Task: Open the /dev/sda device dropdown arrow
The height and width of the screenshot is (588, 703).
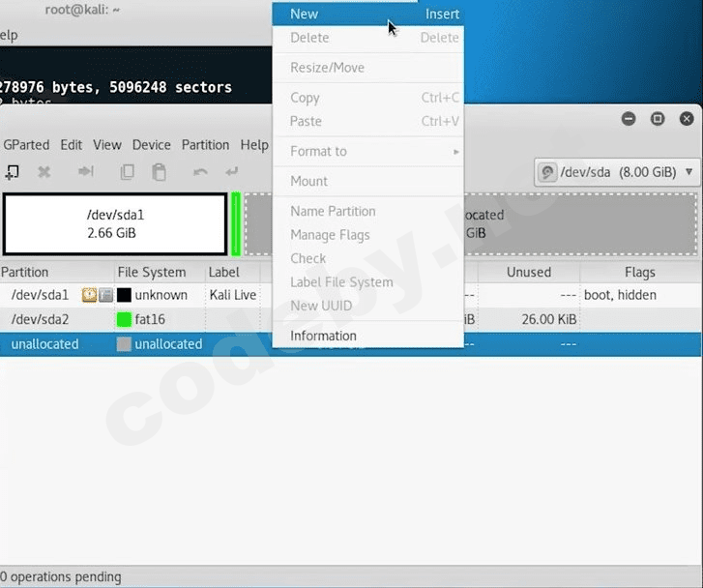Action: pyautogui.click(x=689, y=172)
